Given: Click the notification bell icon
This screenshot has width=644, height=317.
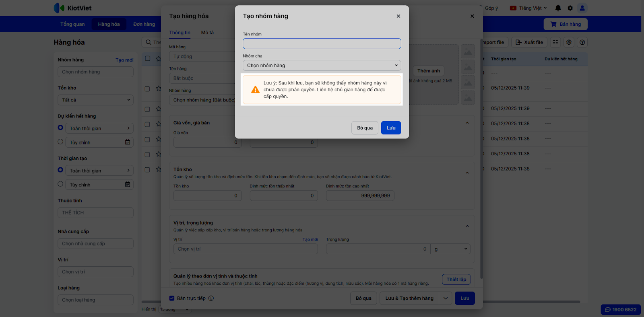Looking at the screenshot, I should coord(558,8).
